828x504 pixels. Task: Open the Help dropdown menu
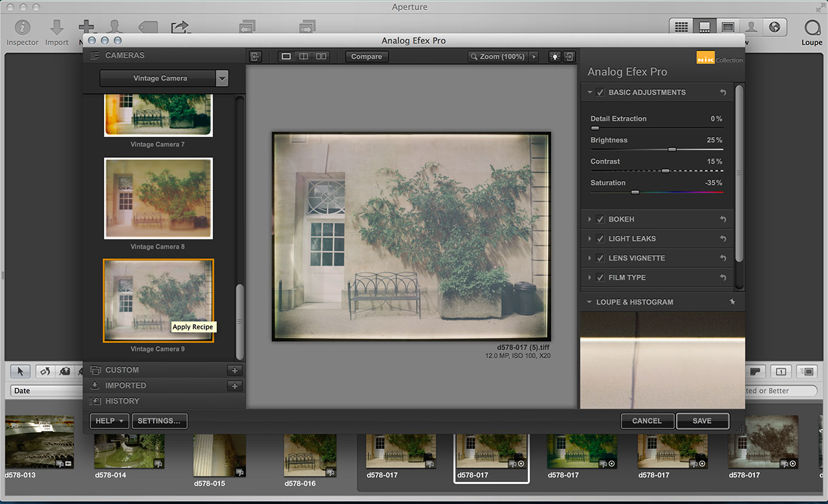(x=109, y=421)
